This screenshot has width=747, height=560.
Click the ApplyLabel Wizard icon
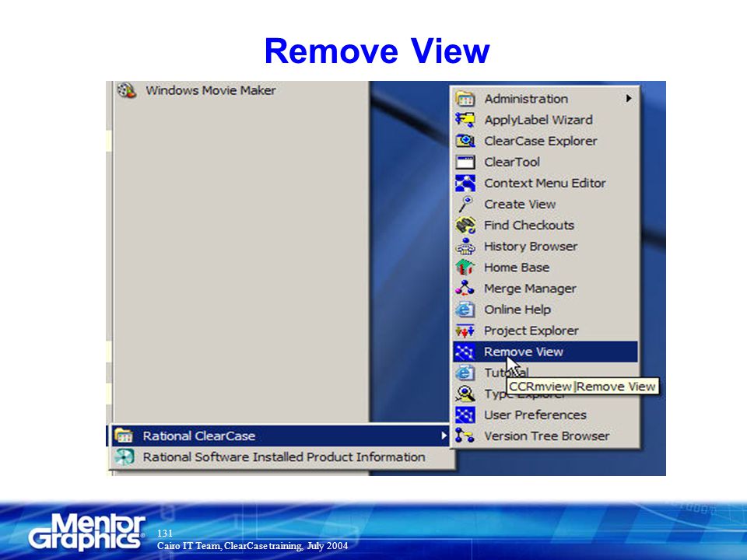tap(465, 120)
